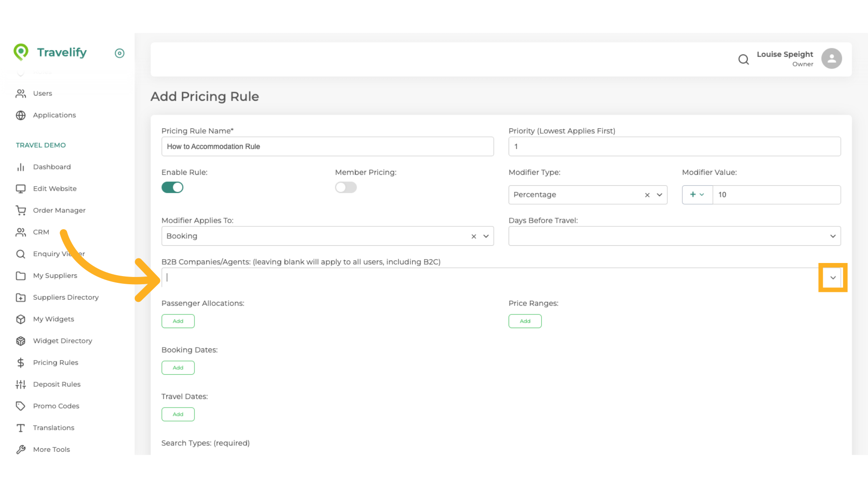Turn on the Member Pricing toggle
The height and width of the screenshot is (488, 868).
(346, 188)
